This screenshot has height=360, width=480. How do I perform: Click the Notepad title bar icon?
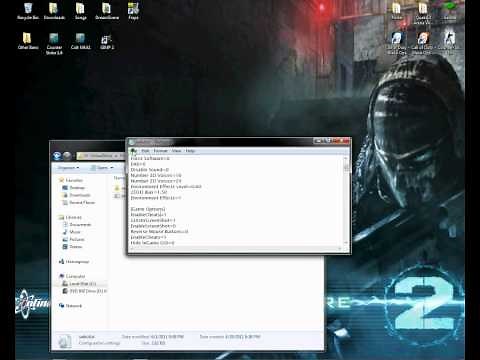(x=132, y=142)
